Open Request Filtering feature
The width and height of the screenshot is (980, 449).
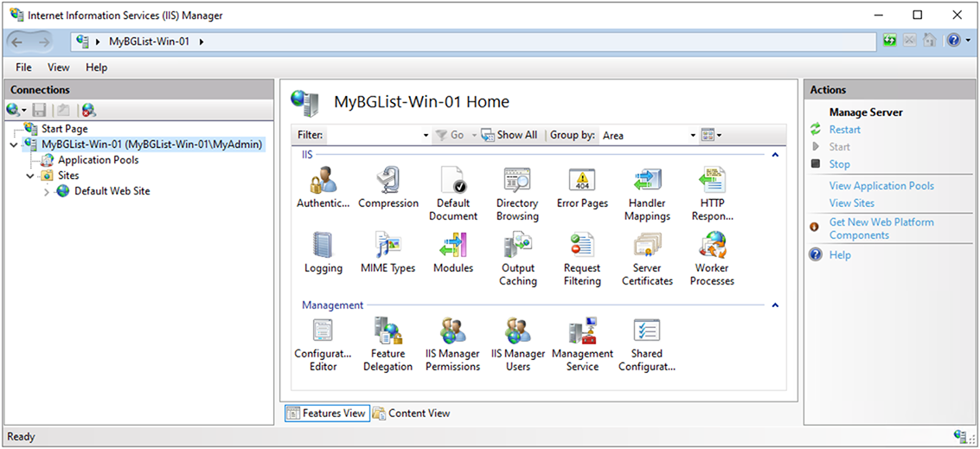click(582, 259)
